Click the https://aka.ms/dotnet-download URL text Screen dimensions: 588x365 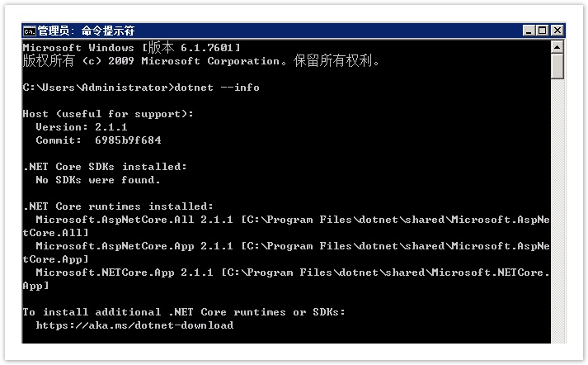point(134,325)
